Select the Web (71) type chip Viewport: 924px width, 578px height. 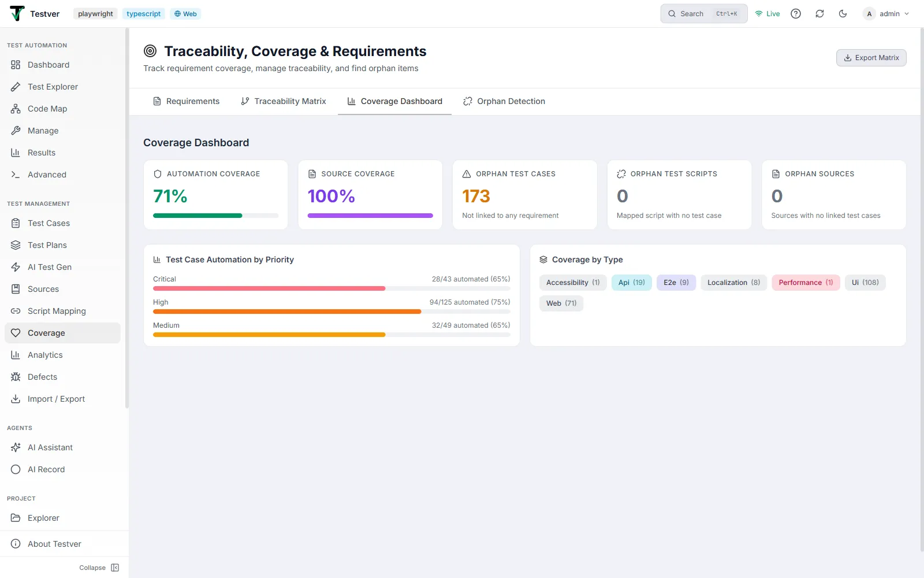[561, 303]
